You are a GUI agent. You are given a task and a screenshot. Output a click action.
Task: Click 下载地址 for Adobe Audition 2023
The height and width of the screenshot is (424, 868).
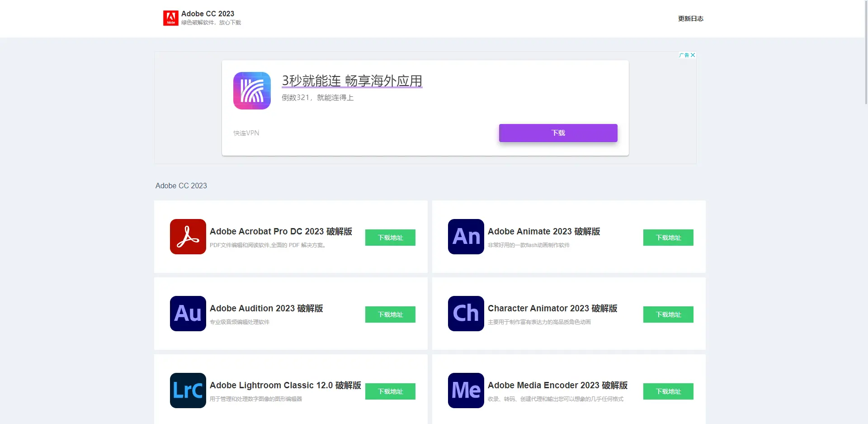(x=390, y=314)
